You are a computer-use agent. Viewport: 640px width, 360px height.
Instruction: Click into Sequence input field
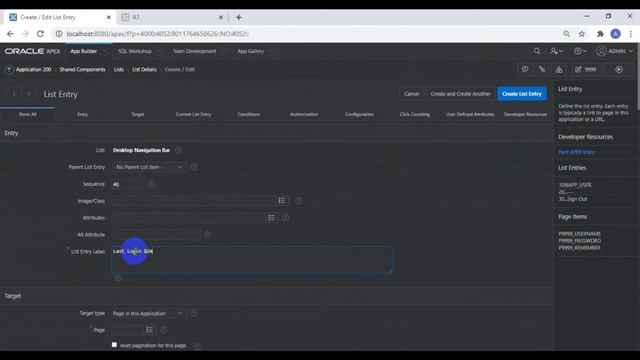128,184
